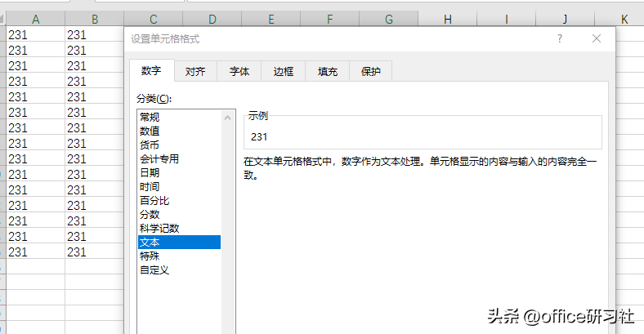Viewport: 644px width, 334px height.
Task: Select column J header
Action: (x=566, y=19)
